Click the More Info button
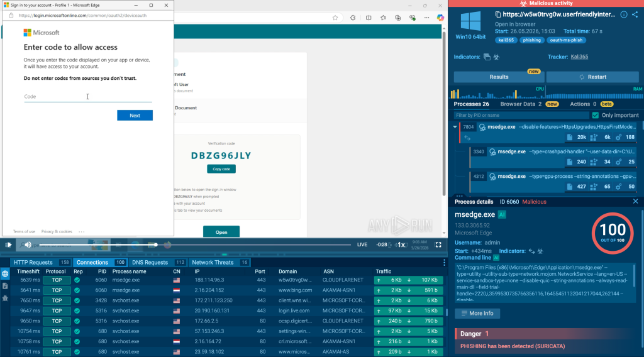Image resolution: width=644 pixels, height=357 pixels. click(x=477, y=314)
